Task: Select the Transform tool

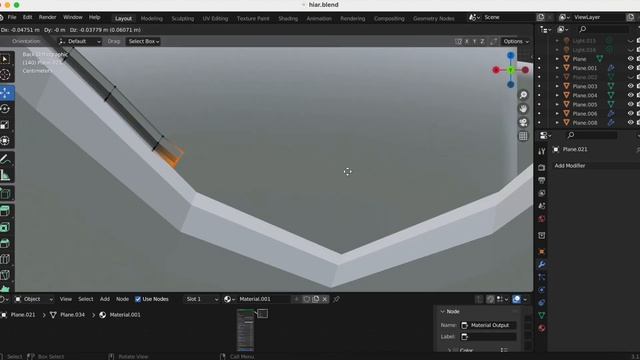Action: coord(5,141)
